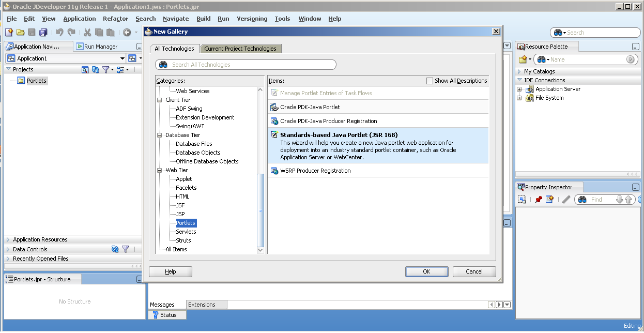The height and width of the screenshot is (333, 644).
Task: Click the Find previous up arrow
Action: pyautogui.click(x=628, y=200)
